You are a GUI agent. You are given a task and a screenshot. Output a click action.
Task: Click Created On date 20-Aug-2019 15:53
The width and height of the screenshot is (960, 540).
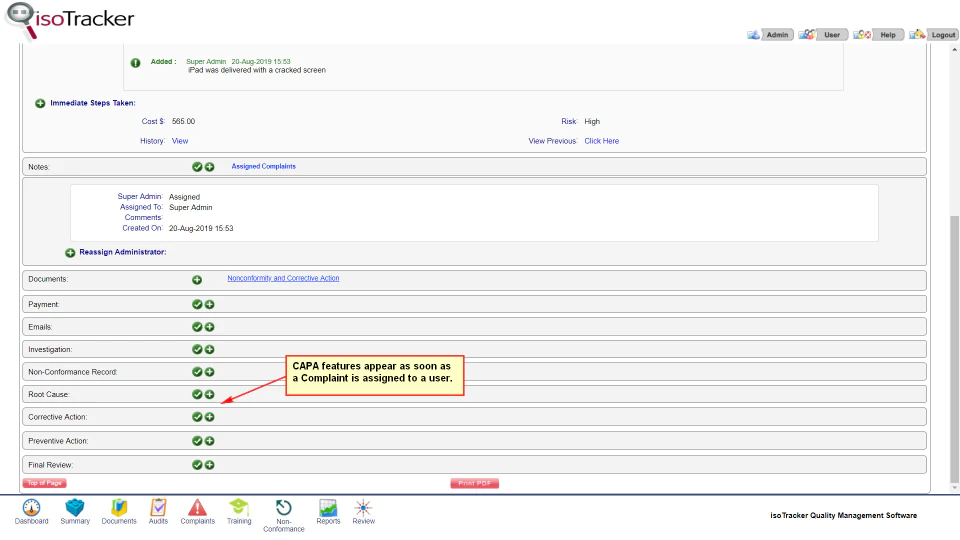pyautogui.click(x=201, y=228)
